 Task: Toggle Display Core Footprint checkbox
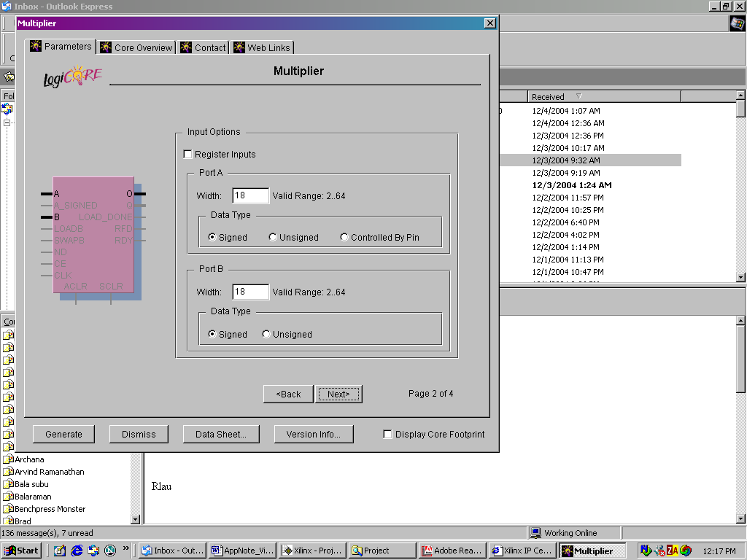point(388,435)
